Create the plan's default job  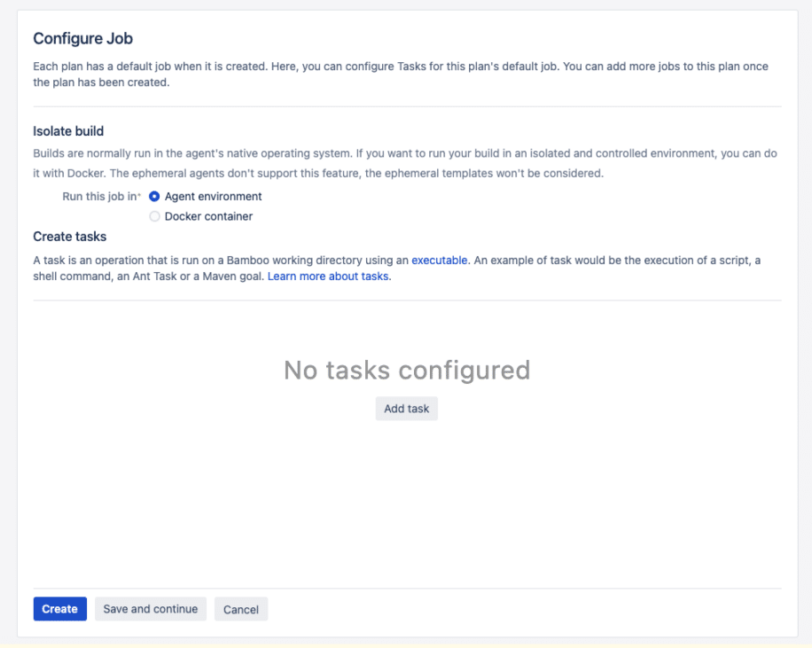[x=59, y=609]
